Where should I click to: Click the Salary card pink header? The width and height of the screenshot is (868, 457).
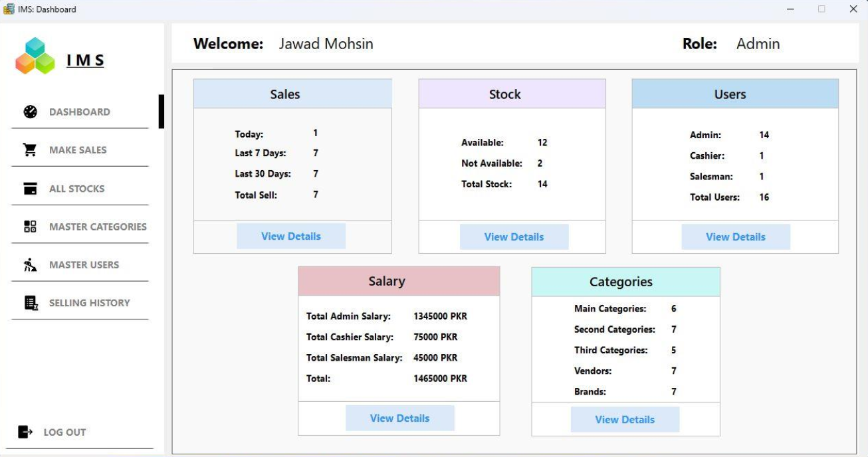click(399, 282)
